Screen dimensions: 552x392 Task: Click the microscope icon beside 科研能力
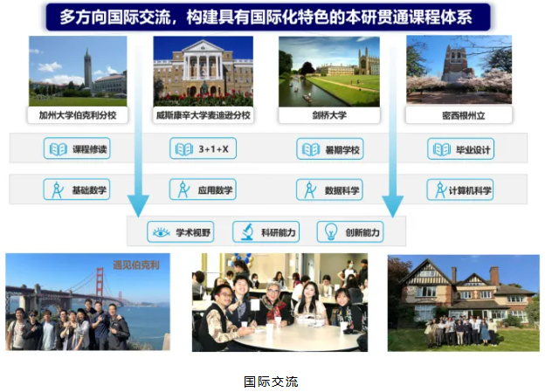[x=247, y=231]
